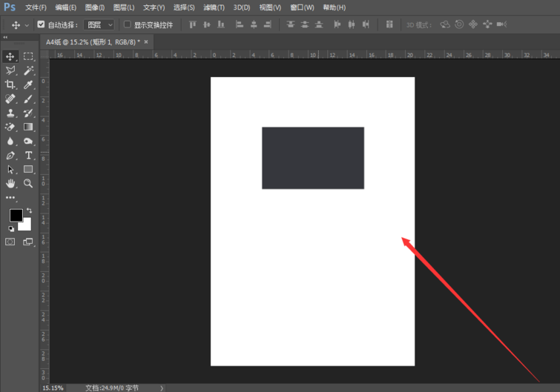560x392 pixels.
Task: Click the black foreground color swatch
Action: (x=15, y=216)
